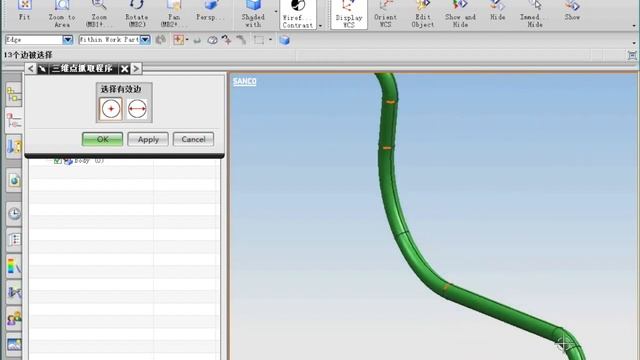Open the rectangle selection dropdown arrow
Screen dimensions: 640x360
[x=270, y=40]
